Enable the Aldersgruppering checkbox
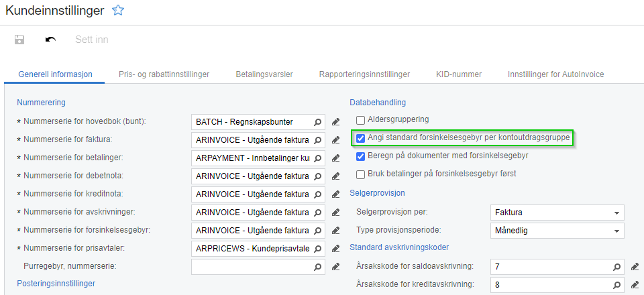 pyautogui.click(x=361, y=120)
